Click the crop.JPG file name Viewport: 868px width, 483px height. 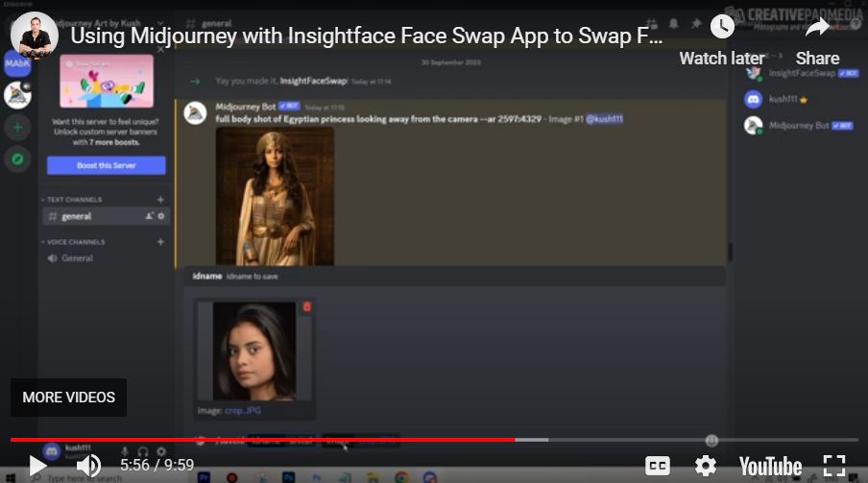click(243, 410)
